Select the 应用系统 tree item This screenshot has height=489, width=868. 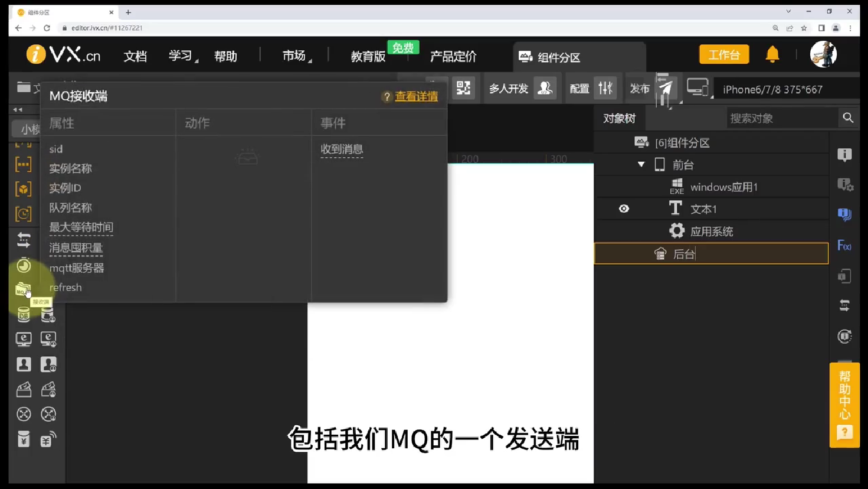[712, 232]
